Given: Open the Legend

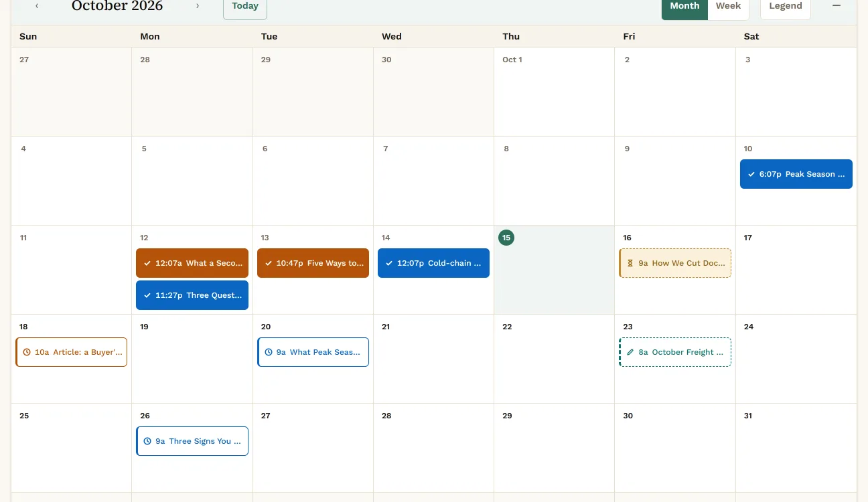Looking at the screenshot, I should click(786, 7).
